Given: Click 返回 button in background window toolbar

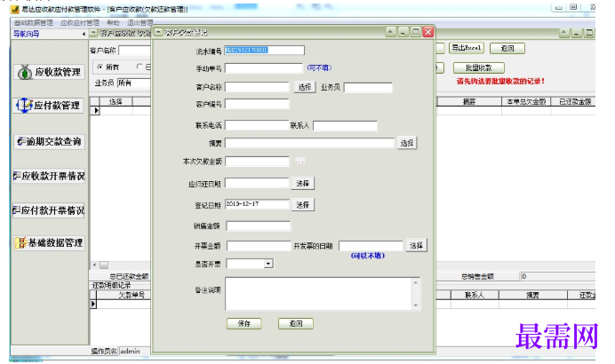Looking at the screenshot, I should pyautogui.click(x=507, y=48).
